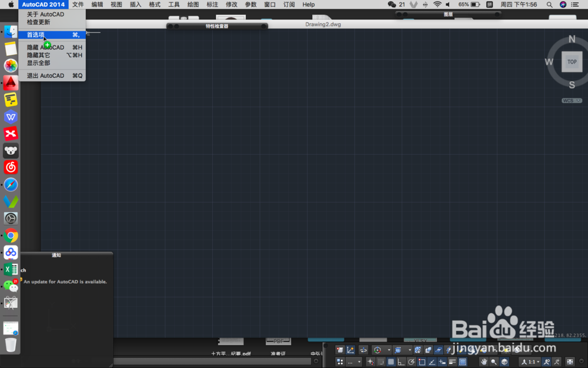
Task: Toggle Grid Display in status bar
Action: [391, 362]
